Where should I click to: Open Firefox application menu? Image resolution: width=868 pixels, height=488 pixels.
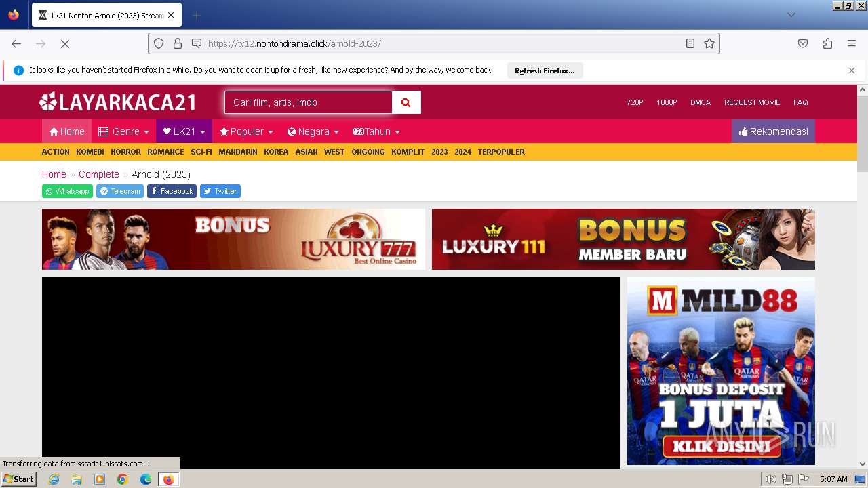pyautogui.click(x=852, y=43)
